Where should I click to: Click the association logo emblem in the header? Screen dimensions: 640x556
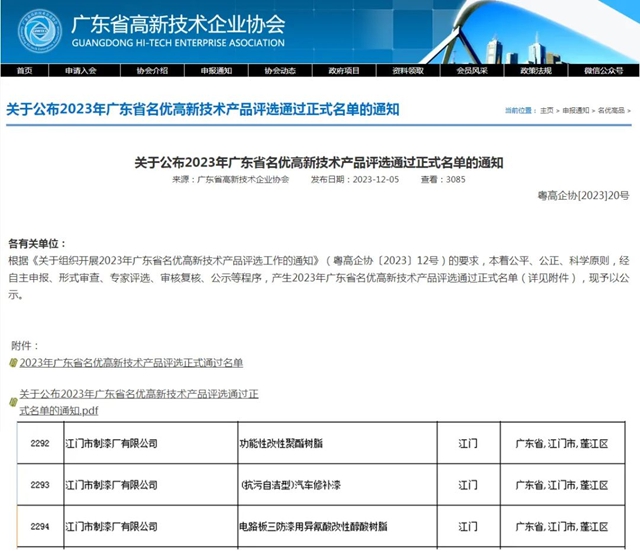40,31
